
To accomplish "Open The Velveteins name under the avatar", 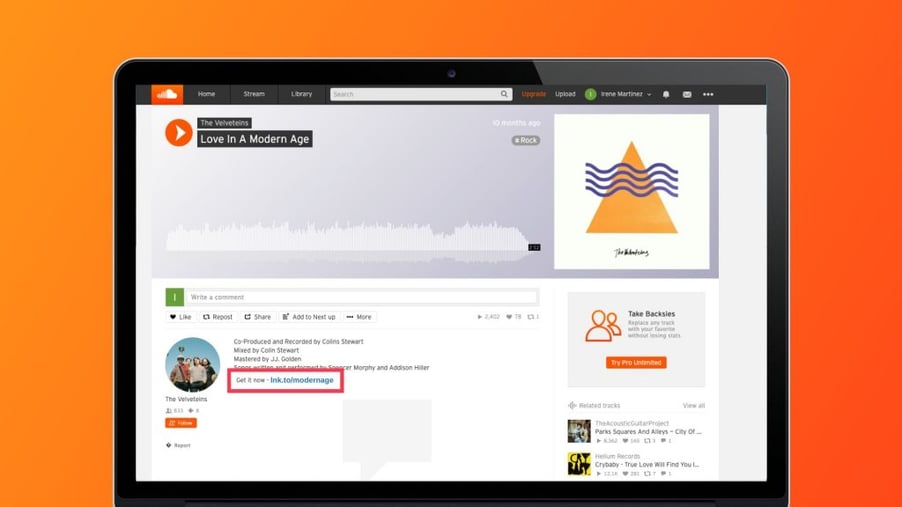I will pos(186,399).
